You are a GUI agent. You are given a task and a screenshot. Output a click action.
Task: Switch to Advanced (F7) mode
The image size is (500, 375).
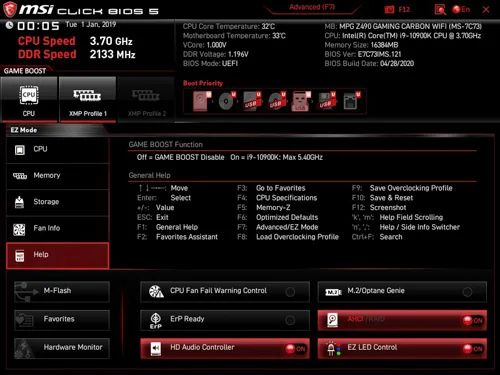click(312, 7)
